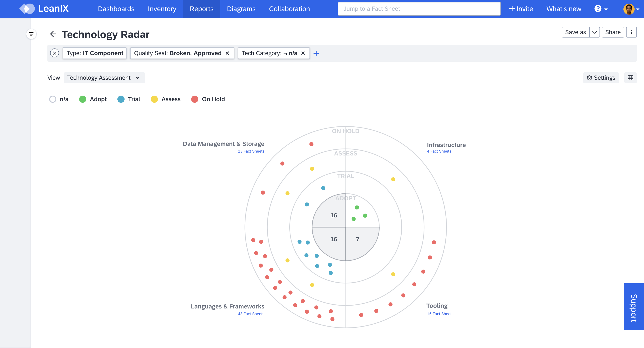The image size is (644, 348).
Task: Open Settings with gear icon
Action: click(x=601, y=78)
